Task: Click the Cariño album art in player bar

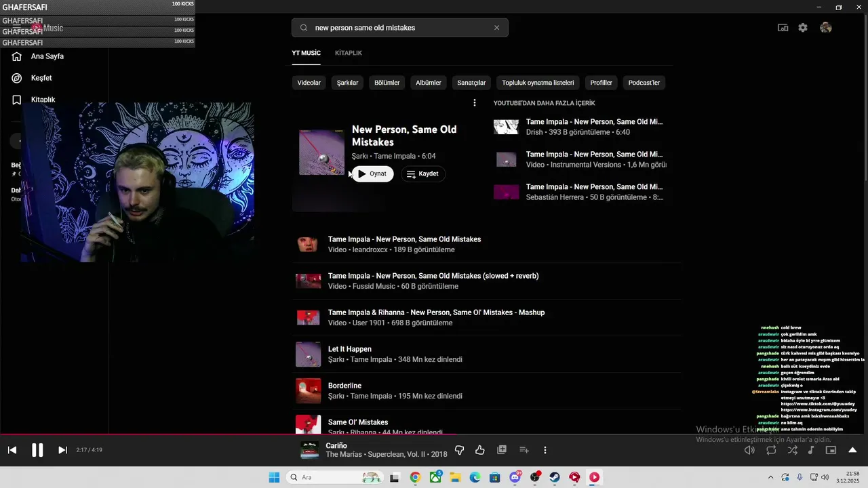Action: pos(310,450)
